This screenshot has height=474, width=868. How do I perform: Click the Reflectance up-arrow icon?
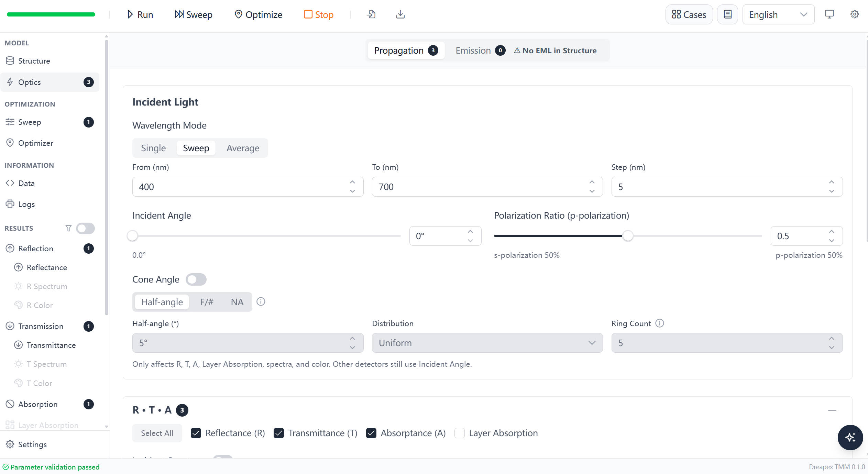18,267
